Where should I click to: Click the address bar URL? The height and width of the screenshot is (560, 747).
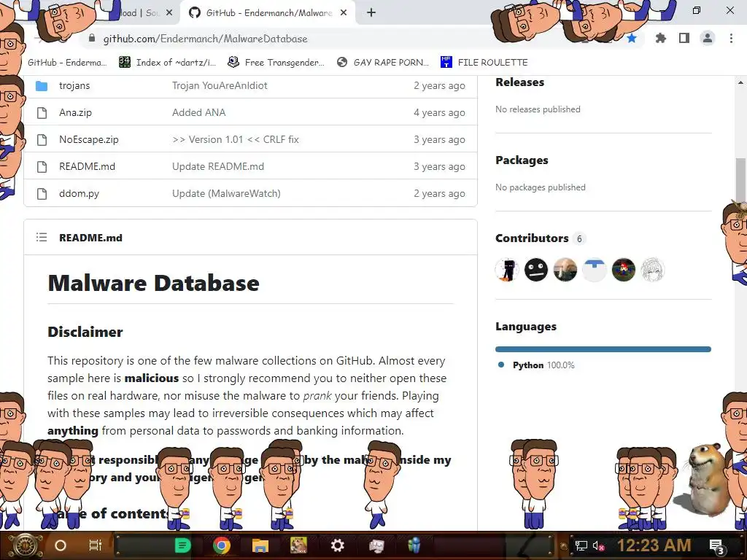coord(205,39)
